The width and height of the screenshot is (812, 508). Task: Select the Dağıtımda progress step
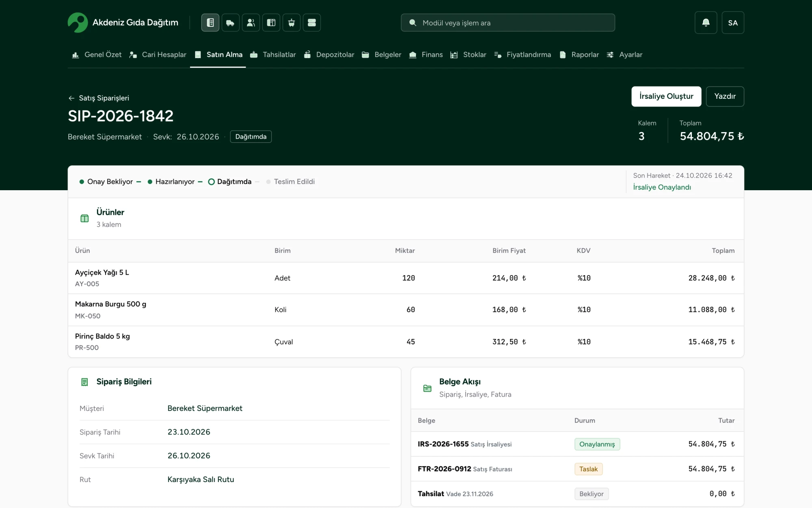point(230,182)
